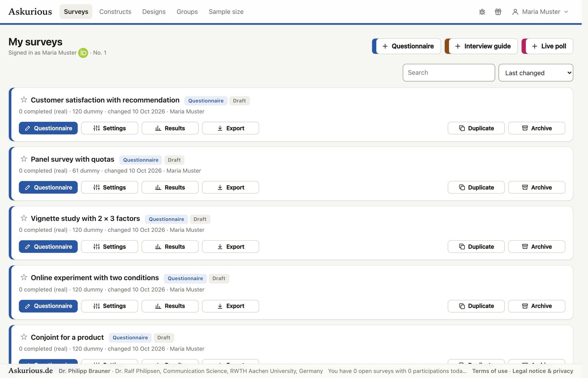Open the Terms of use link
Image resolution: width=588 pixels, height=378 pixels.
pyautogui.click(x=490, y=371)
